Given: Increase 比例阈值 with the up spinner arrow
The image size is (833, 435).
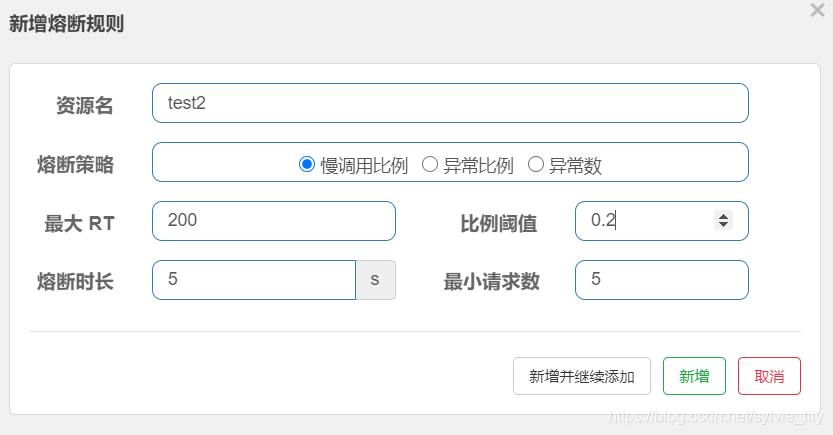Looking at the screenshot, I should (x=724, y=216).
